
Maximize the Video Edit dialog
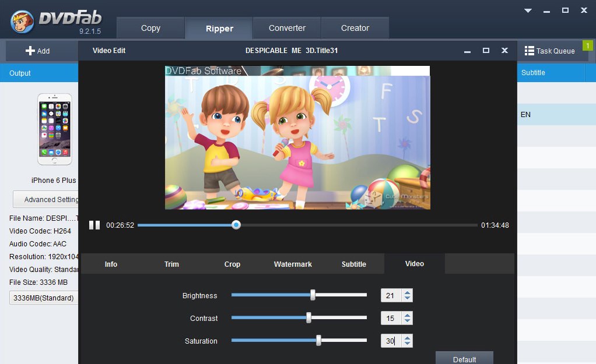tap(486, 51)
